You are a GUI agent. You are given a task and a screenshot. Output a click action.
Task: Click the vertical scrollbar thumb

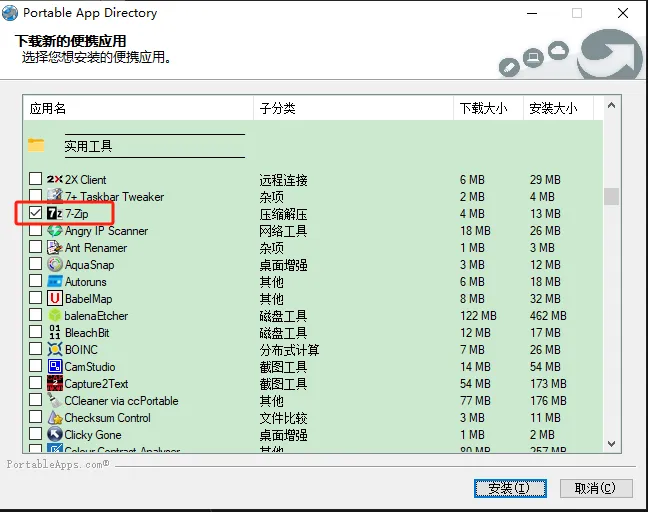(x=611, y=196)
